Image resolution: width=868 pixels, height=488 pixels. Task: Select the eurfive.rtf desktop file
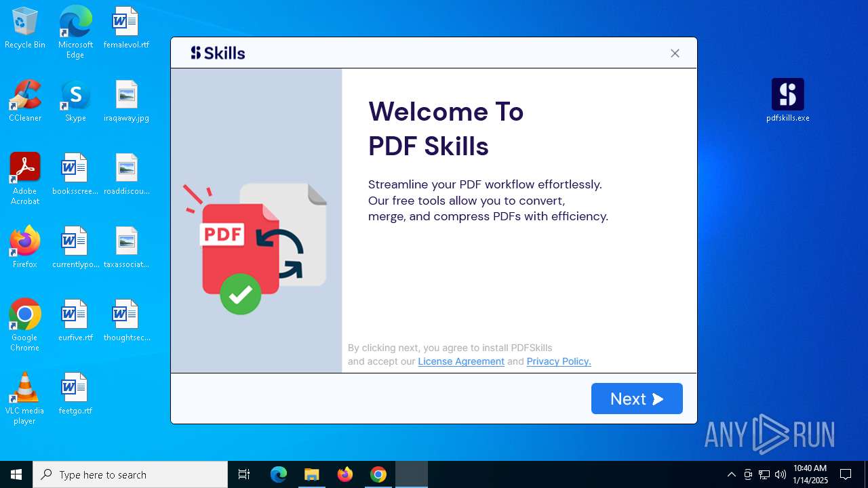[x=75, y=321]
